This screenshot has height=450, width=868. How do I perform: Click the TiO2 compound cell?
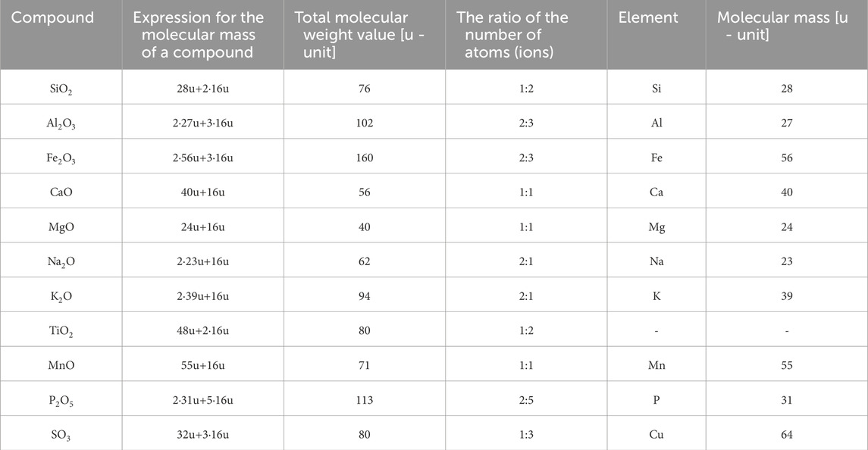pos(61,331)
